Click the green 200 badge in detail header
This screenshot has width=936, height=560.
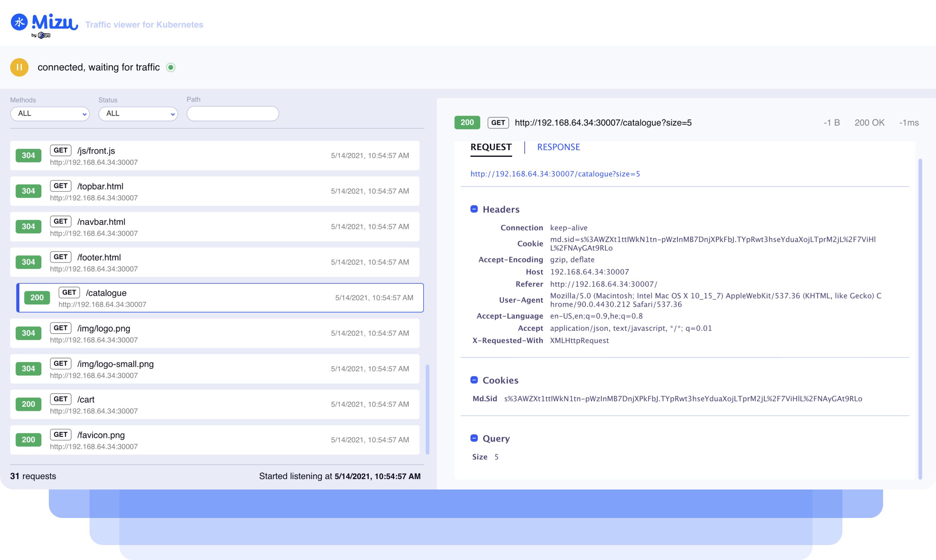click(x=467, y=123)
